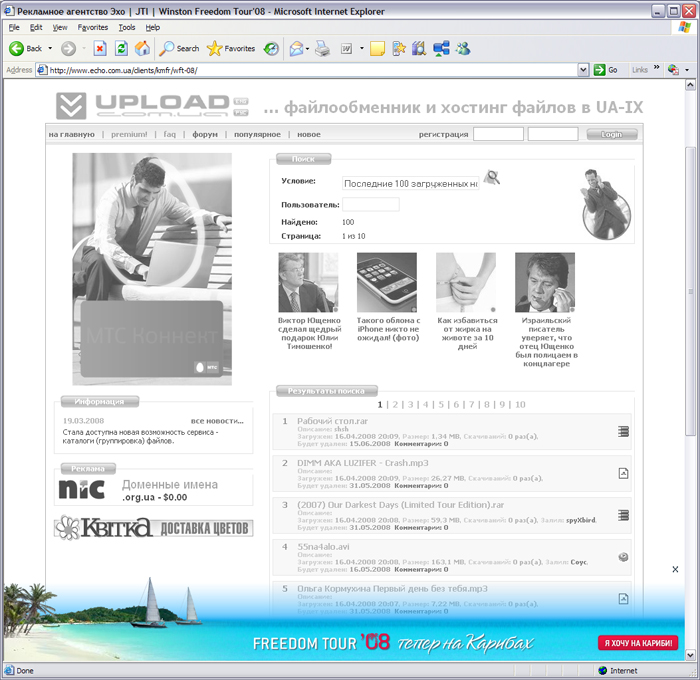Open the 'Условие' search condition combo box
Screen dimensions: 700x680
pos(411,184)
